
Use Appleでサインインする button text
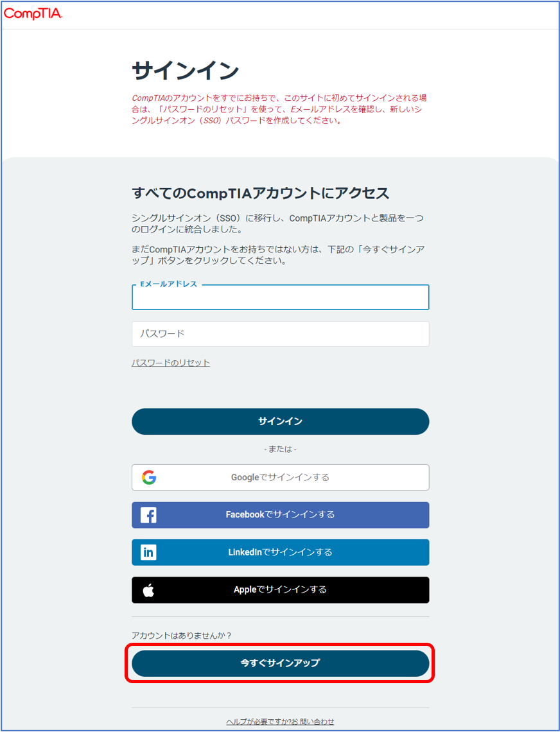pos(280,589)
